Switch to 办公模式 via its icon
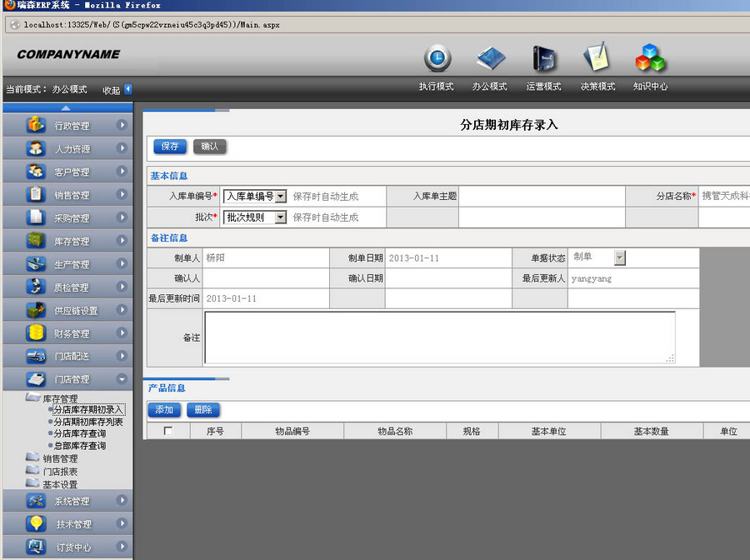The width and height of the screenshot is (750, 560). (491, 57)
